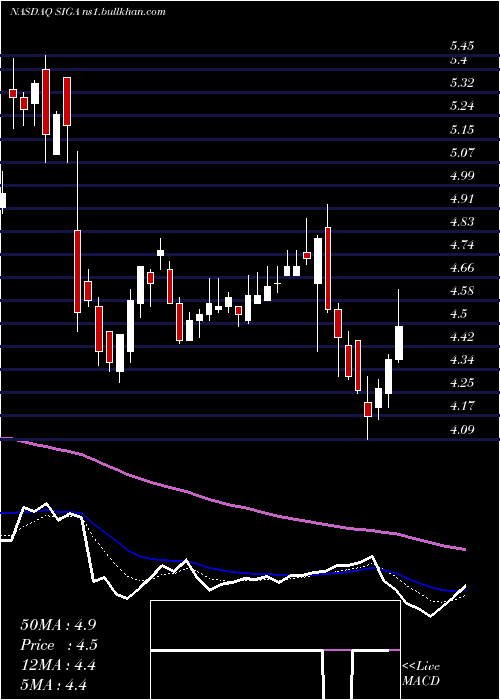
Task: Click the 5.45 price axis label
Action: pos(462,46)
